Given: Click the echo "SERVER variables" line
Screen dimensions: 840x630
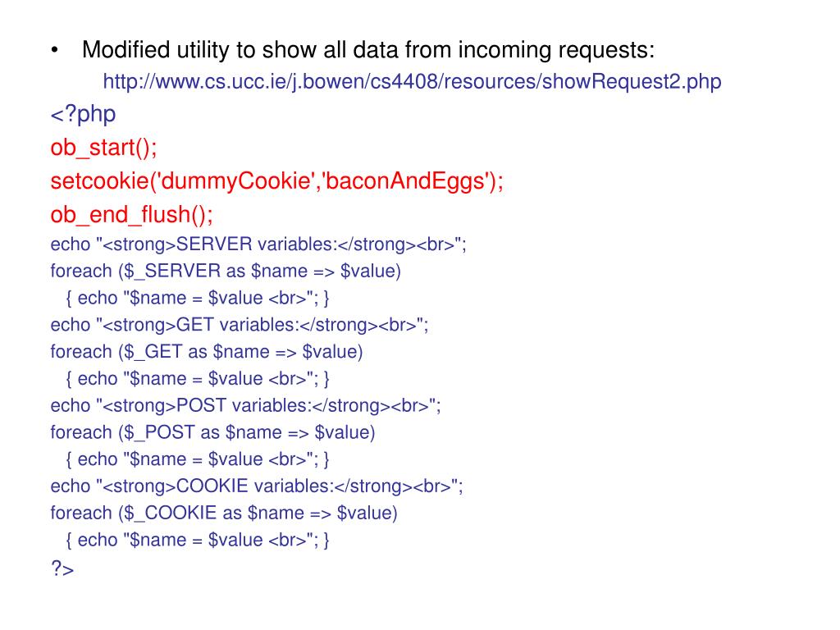Looking at the screenshot, I should [x=258, y=244].
